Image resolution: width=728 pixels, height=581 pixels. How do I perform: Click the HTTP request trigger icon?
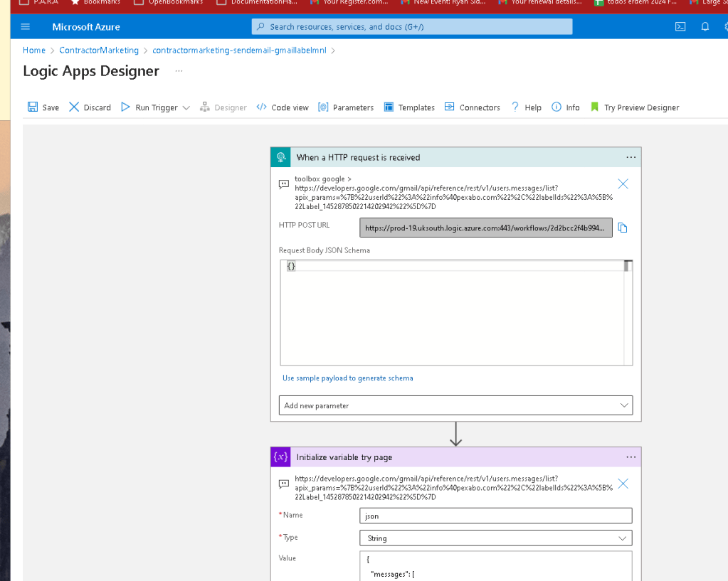coord(281,157)
